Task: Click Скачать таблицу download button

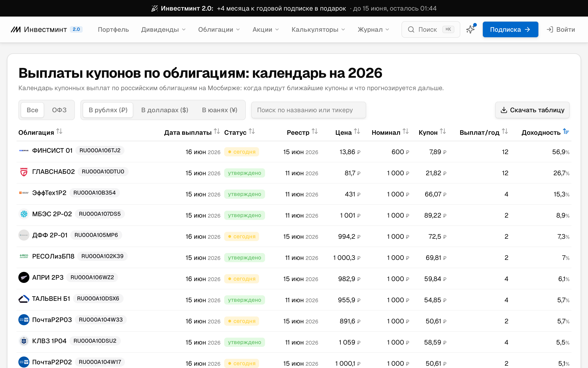Action: [532, 110]
